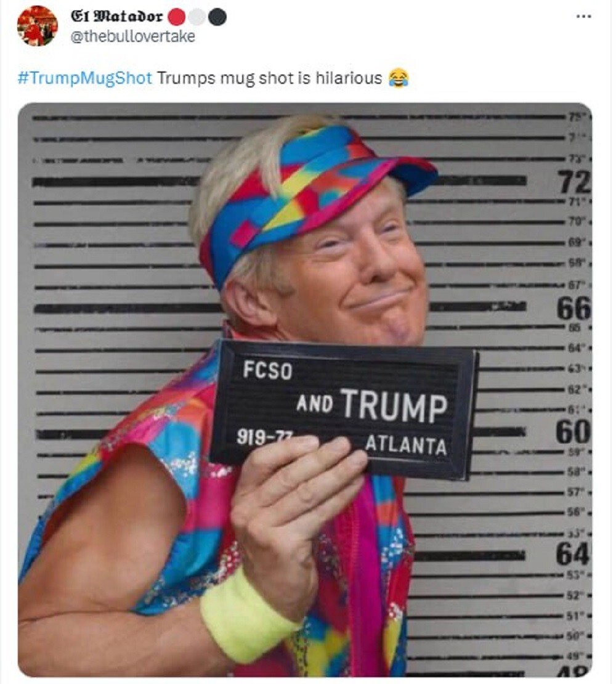Click the 66 height marker

click(x=573, y=308)
